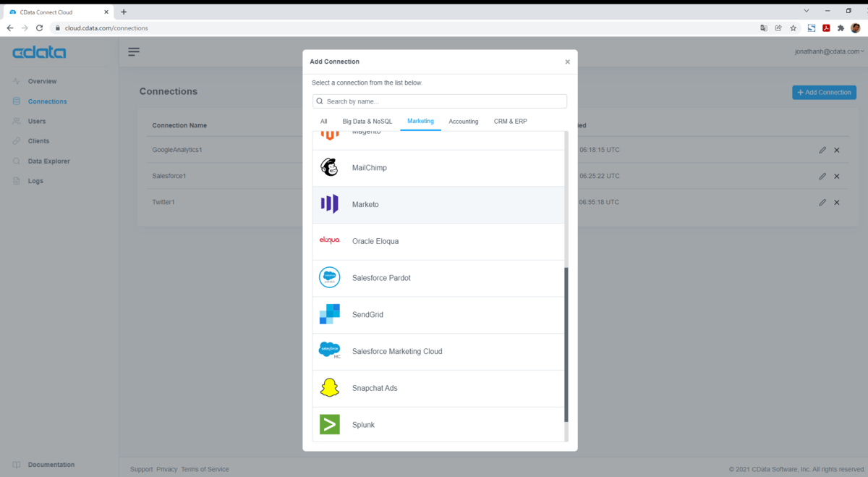Click the Google Translate icon in address bar

coord(764,28)
